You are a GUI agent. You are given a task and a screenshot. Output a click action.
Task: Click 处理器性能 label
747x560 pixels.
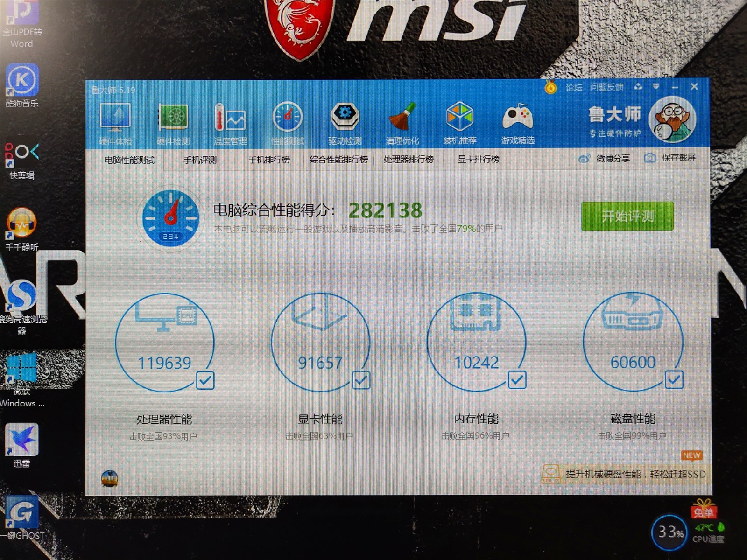(164, 419)
